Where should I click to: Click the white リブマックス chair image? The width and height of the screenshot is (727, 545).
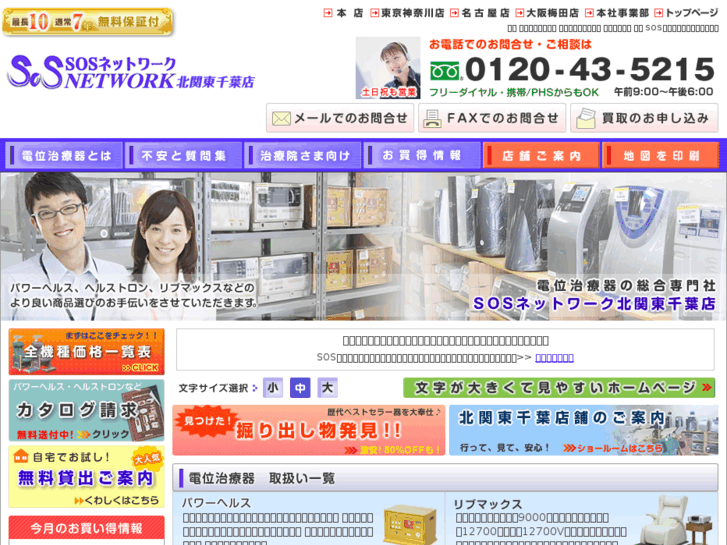(x=664, y=519)
